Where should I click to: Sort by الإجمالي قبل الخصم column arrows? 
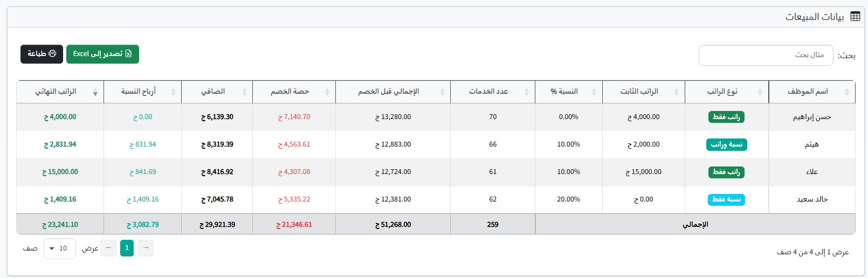pyautogui.click(x=442, y=92)
